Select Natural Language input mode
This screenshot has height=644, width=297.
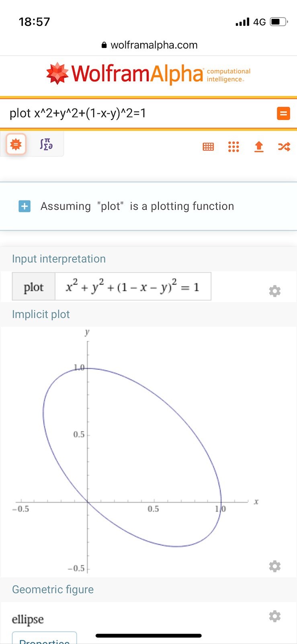pyautogui.click(x=16, y=144)
